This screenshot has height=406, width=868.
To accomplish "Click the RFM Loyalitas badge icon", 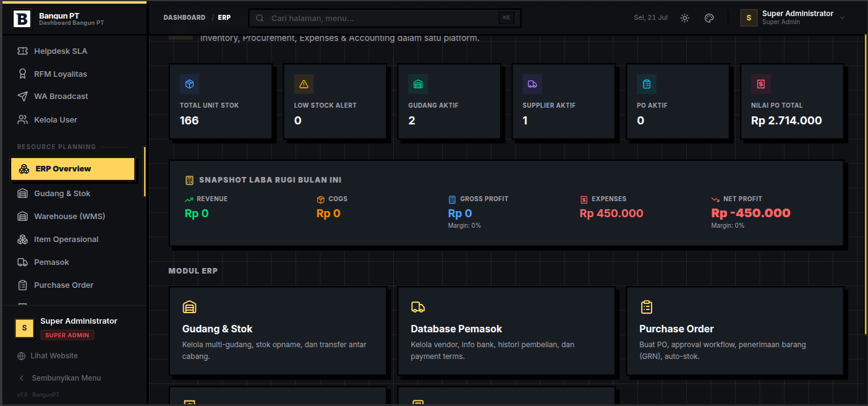I will (23, 74).
